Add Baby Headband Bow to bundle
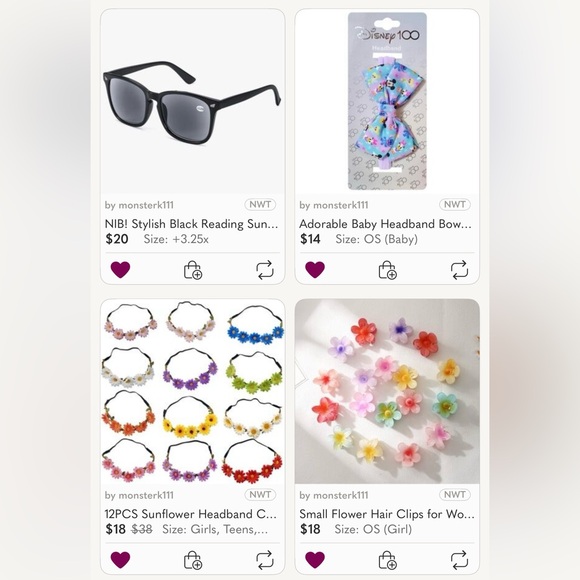 coord(387,270)
